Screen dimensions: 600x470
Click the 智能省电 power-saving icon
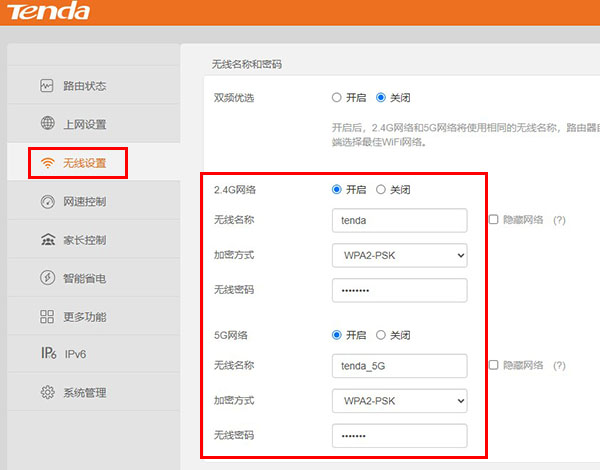click(47, 277)
